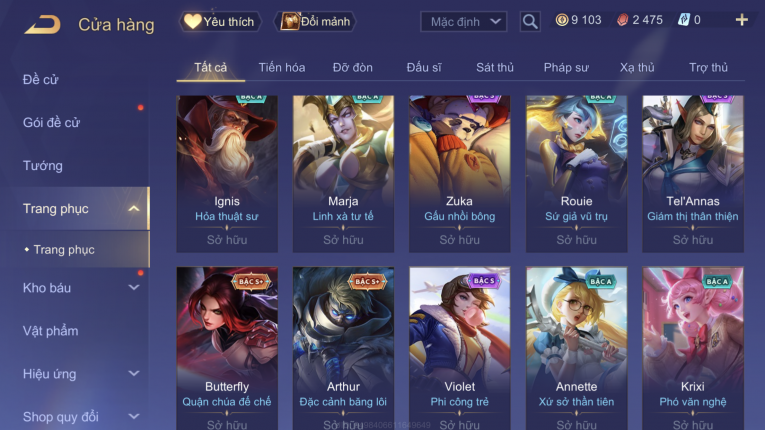Image resolution: width=765 pixels, height=430 pixels.
Task: Tap the red ruby currency icon
Action: (623, 20)
